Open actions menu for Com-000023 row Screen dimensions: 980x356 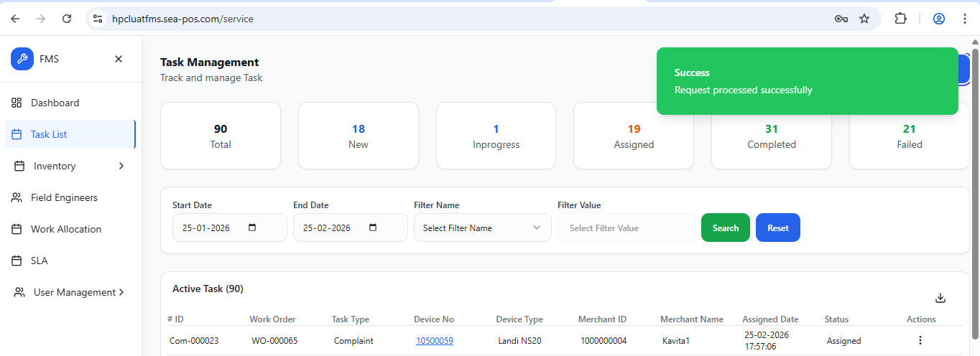[x=919, y=341]
